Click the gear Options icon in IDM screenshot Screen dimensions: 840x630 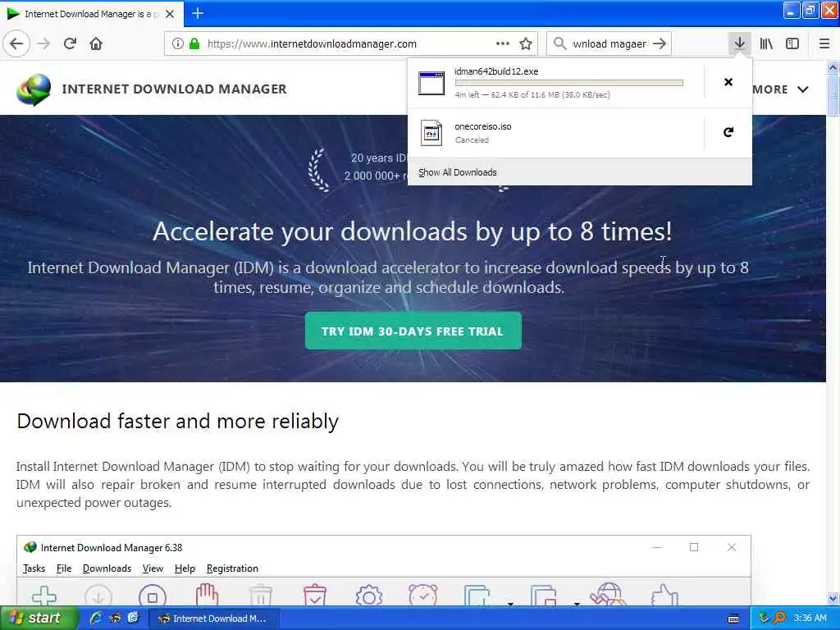368,596
